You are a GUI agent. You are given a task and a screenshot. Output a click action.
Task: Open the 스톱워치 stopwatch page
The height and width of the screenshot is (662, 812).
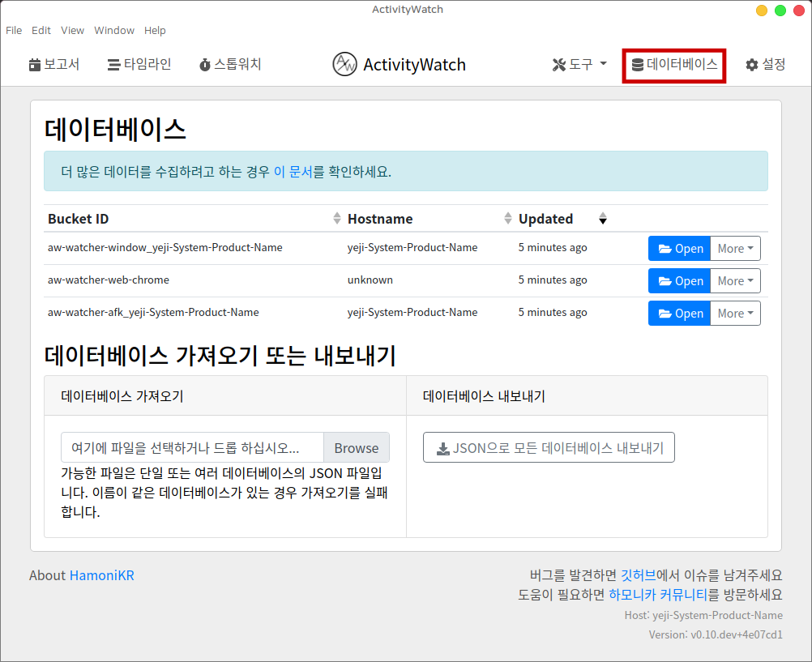230,65
